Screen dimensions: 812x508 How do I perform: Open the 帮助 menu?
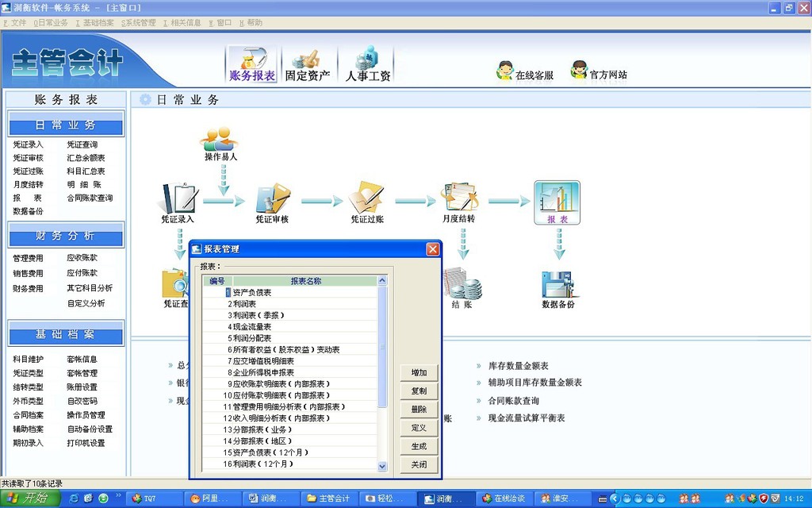tap(255, 22)
